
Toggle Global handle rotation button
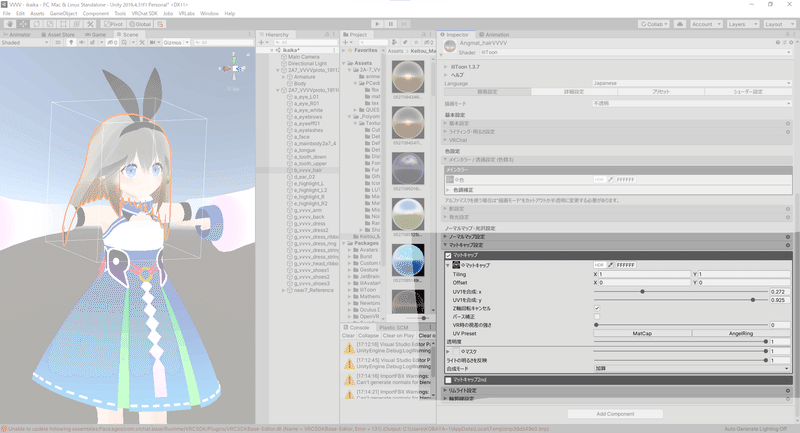coord(140,24)
